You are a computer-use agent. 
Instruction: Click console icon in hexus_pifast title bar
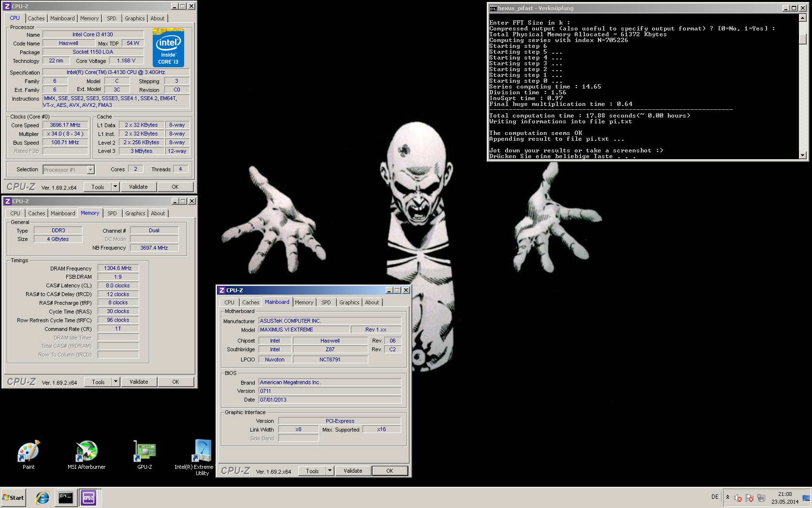click(493, 8)
